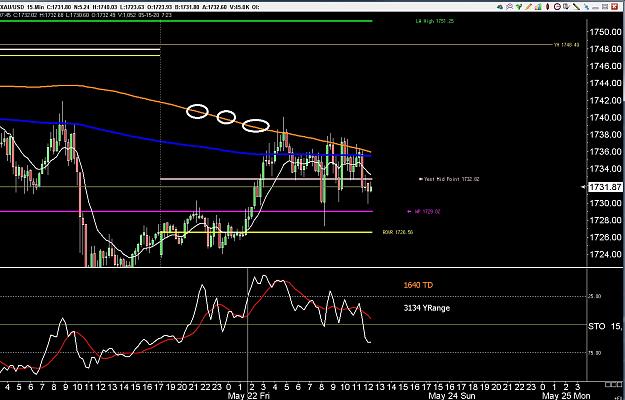Maximize the chart window
Image resolution: width=625 pixels, height=400 pixels.
pos(605,6)
